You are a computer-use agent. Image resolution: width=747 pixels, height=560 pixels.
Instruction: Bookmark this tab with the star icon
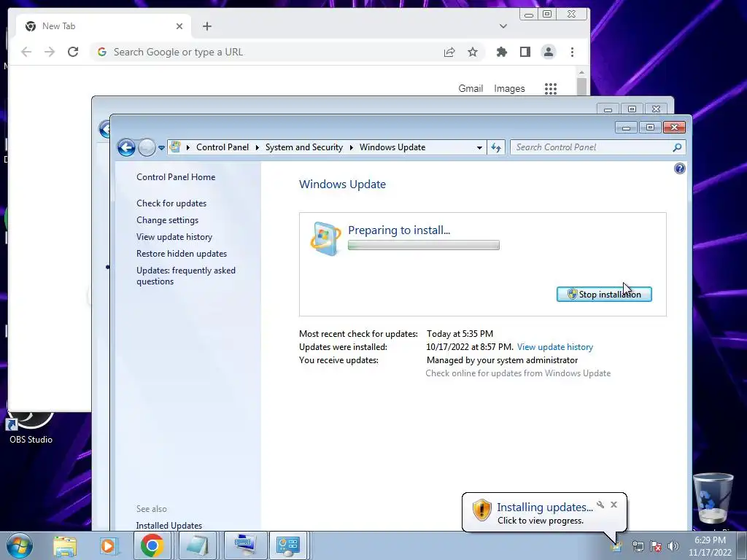click(x=473, y=52)
